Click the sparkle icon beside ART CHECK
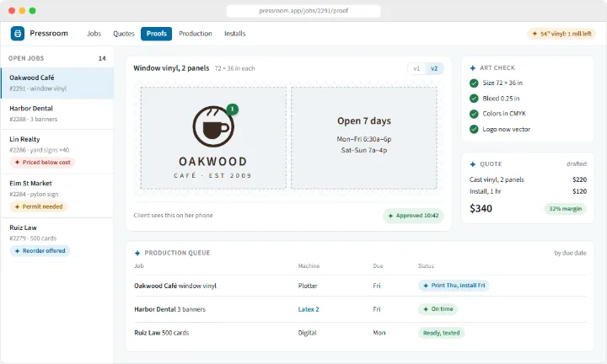The width and height of the screenshot is (607, 364). click(473, 68)
